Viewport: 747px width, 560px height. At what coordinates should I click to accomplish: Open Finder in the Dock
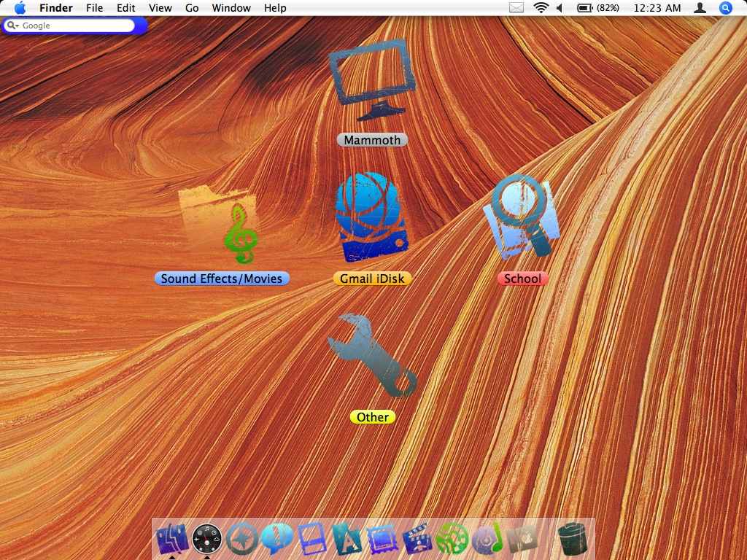(172, 539)
